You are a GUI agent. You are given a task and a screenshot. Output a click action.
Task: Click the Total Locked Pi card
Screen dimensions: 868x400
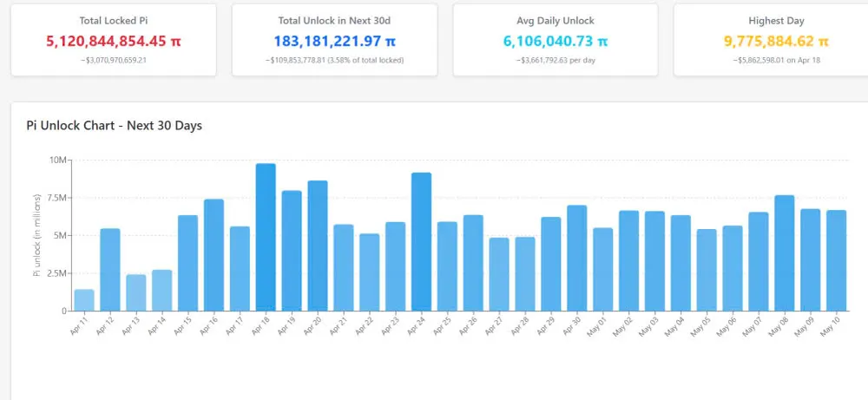pos(114,39)
